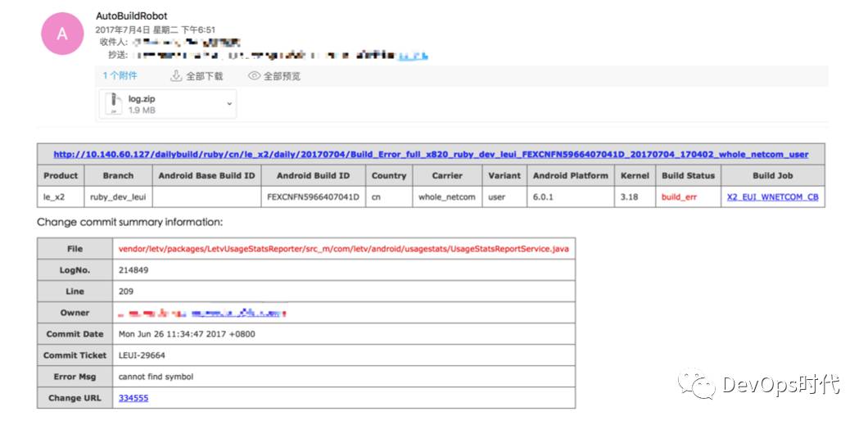Screen dimensions: 868x425
Task: Click the email date 2017年7月4日 line
Action: tap(156, 29)
